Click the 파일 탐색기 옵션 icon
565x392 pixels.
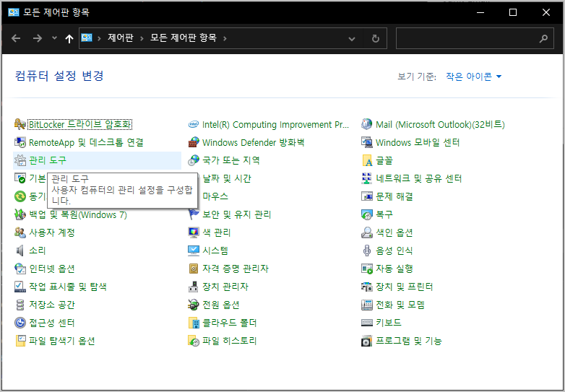(x=20, y=341)
